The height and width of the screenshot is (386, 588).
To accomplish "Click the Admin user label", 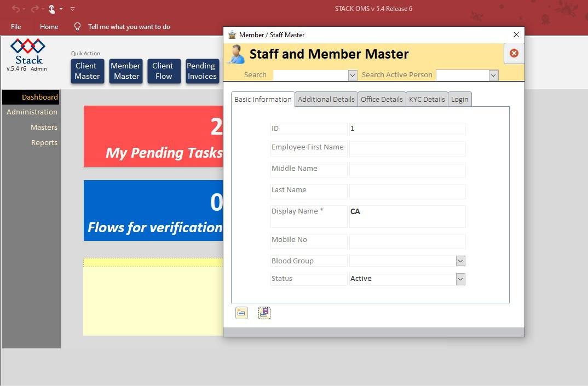I will [39, 68].
